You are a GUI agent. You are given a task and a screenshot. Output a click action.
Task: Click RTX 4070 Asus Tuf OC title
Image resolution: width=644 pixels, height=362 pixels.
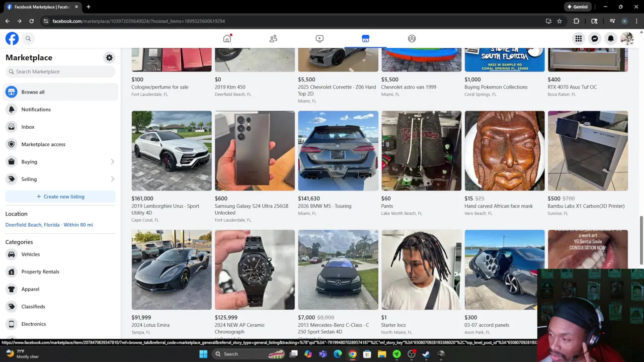(572, 87)
